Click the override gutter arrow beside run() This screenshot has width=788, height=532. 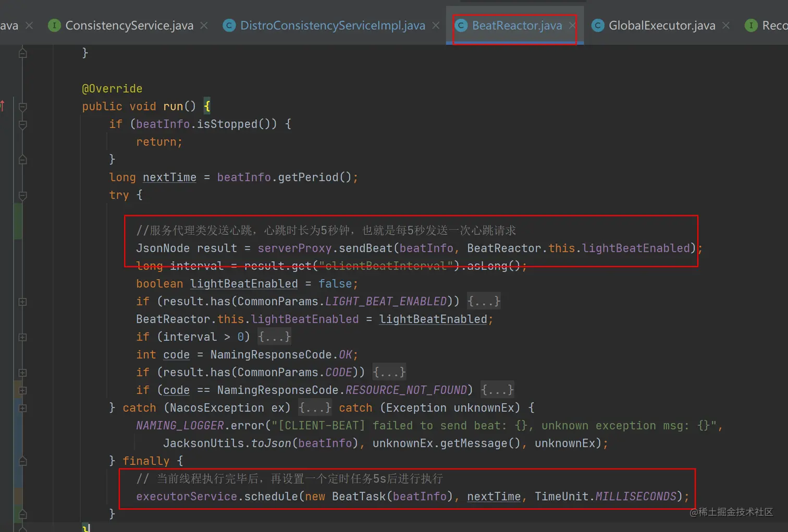click(3, 106)
